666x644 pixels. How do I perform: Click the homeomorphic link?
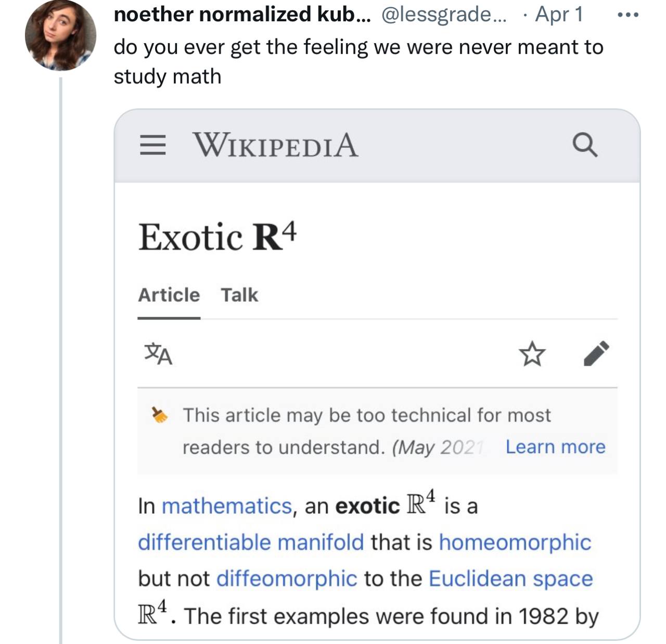(515, 543)
